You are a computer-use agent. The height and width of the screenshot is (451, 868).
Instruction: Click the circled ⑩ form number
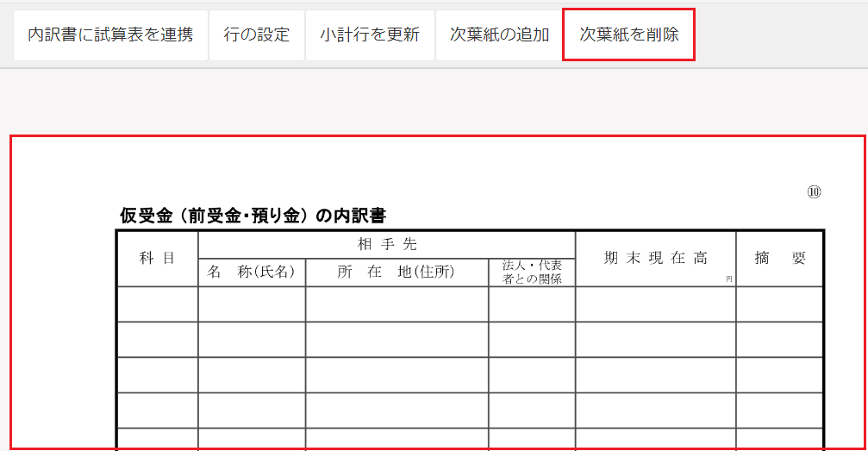pyautogui.click(x=814, y=191)
